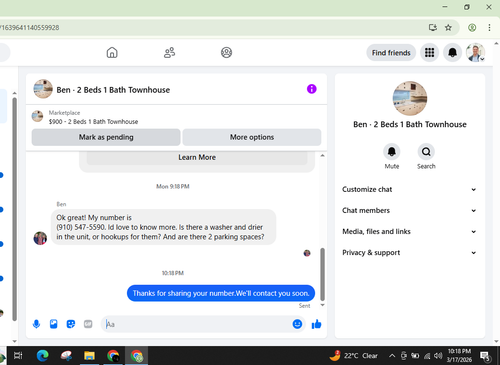Click the $900 - 2 Beds listing text

point(93,122)
